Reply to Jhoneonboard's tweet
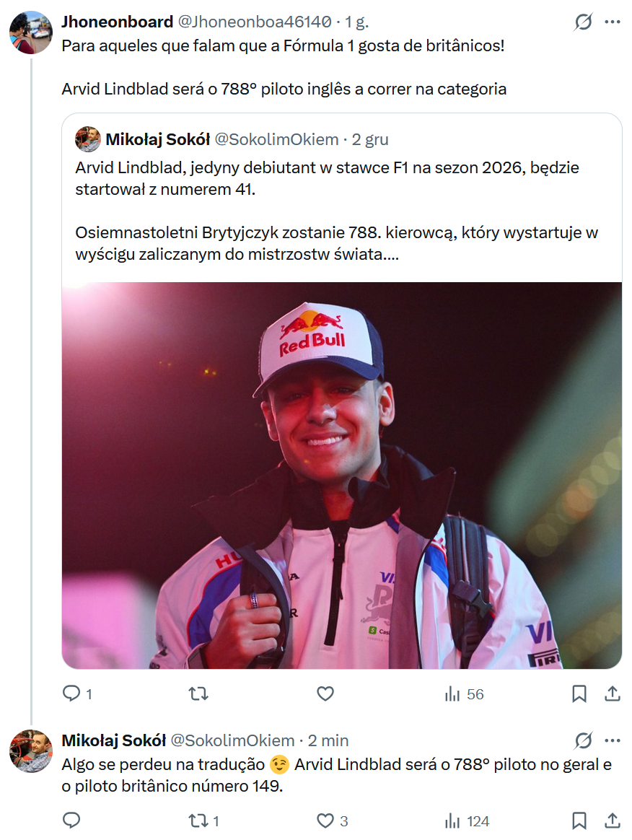 tap(71, 694)
